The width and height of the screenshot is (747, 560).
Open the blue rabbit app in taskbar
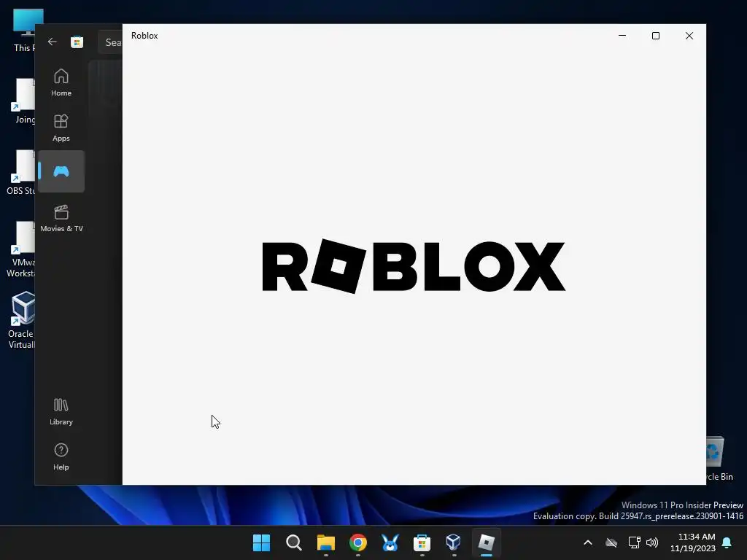[x=390, y=542]
